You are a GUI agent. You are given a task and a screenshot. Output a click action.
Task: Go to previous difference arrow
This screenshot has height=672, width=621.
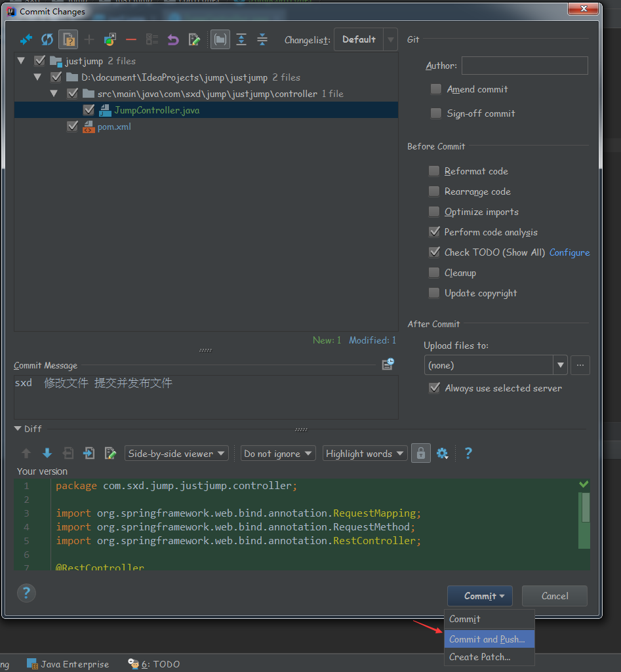click(x=26, y=453)
